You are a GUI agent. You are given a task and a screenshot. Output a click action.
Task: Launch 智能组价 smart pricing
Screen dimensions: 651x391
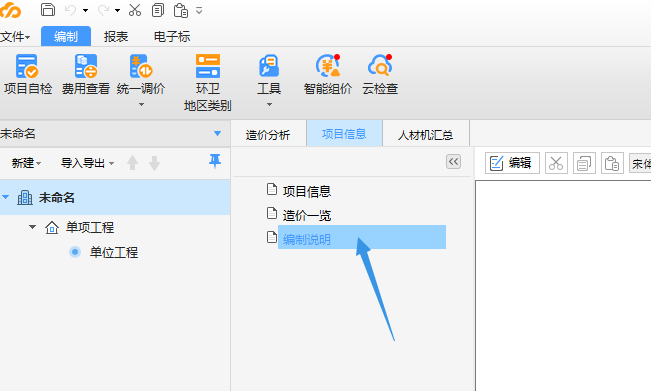[328, 75]
